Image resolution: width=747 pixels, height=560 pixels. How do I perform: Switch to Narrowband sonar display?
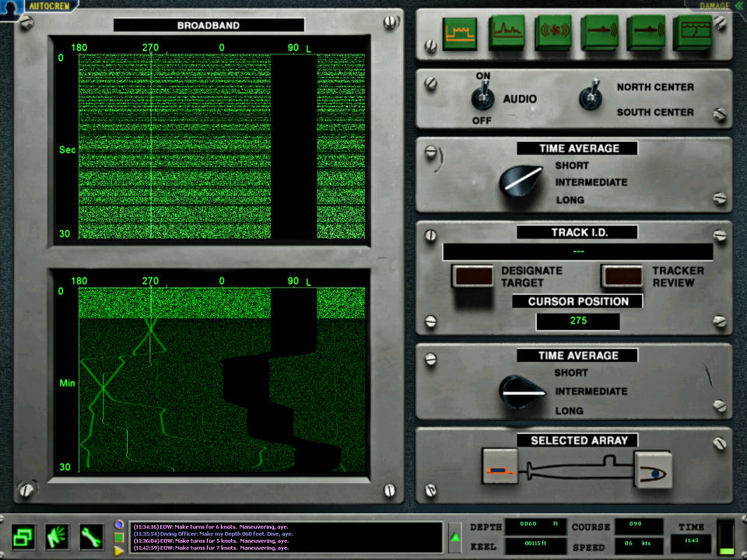[506, 33]
